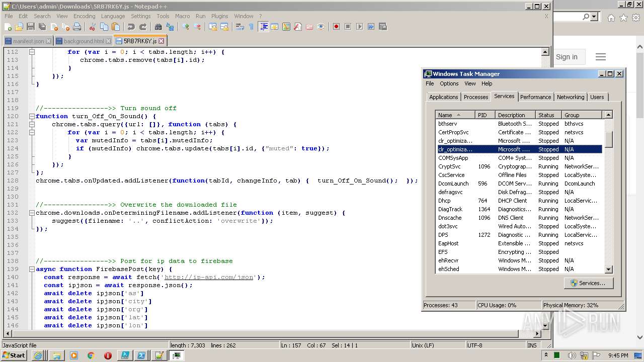644x362 pixels.
Task: Collapse function turn_Off_On_Sound at line 120
Action: (x=31, y=116)
